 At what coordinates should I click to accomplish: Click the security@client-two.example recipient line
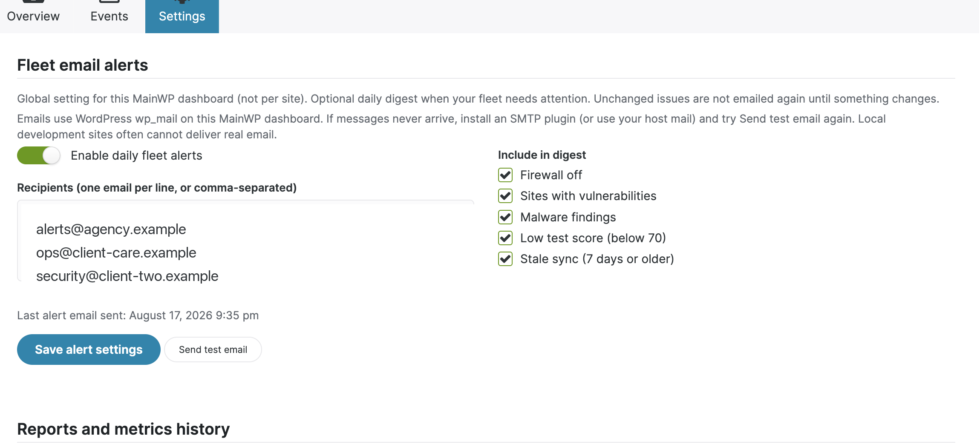(x=127, y=276)
